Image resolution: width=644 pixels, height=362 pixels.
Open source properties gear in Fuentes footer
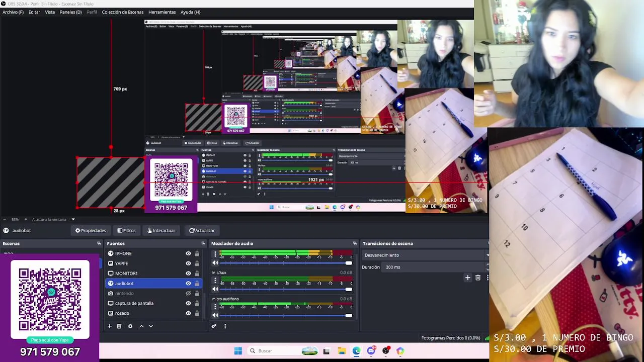click(130, 326)
